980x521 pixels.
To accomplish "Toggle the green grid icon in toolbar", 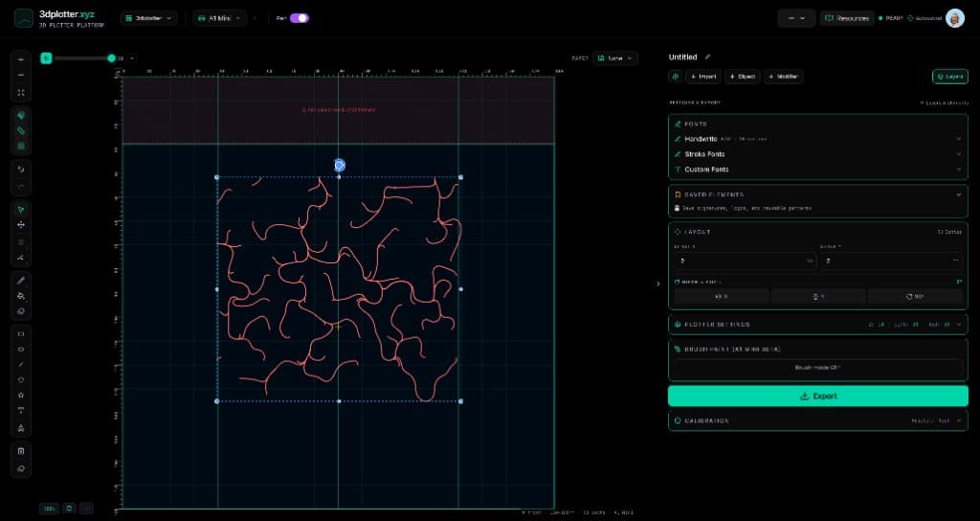I will point(21,146).
